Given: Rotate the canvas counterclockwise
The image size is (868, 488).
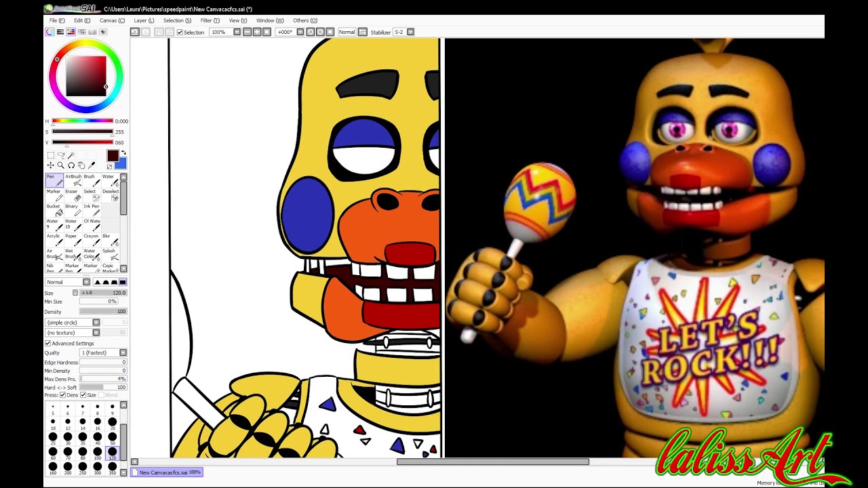Looking at the screenshot, I should coord(311,32).
